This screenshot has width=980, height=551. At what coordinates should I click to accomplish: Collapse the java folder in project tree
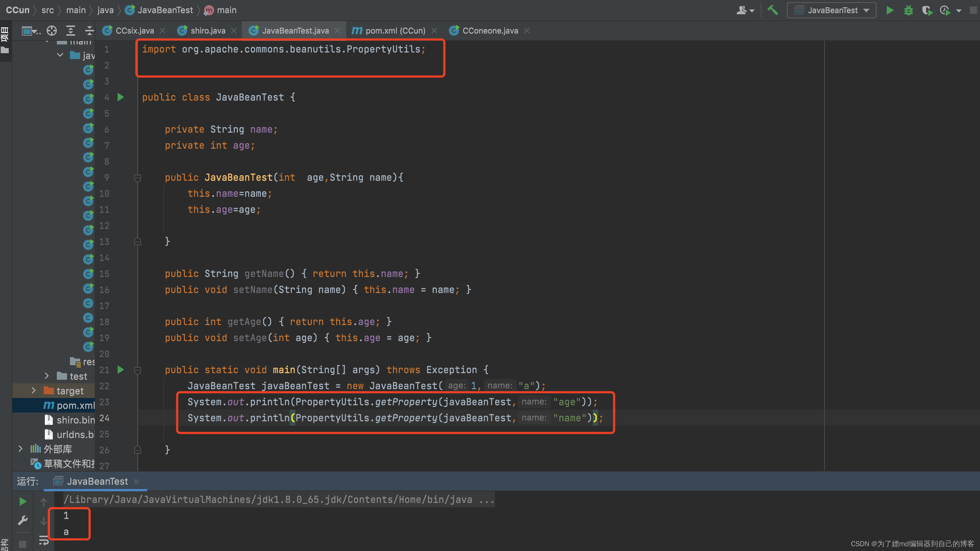60,55
